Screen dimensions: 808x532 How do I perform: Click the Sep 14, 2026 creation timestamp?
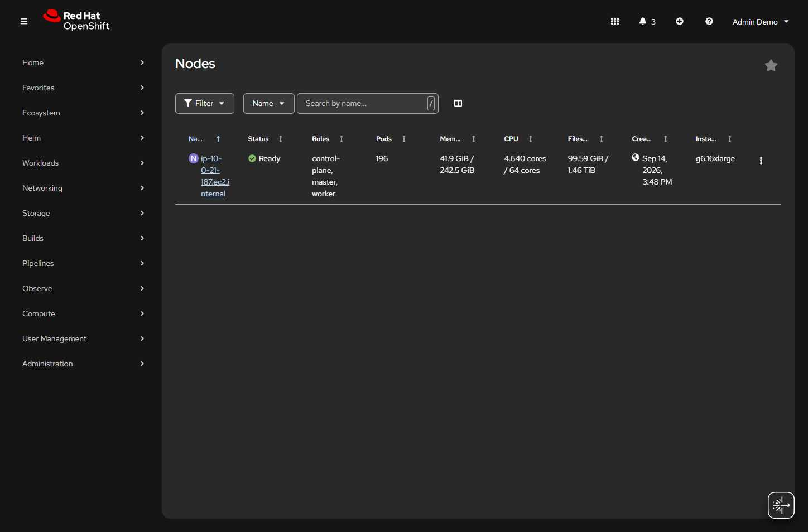(657, 170)
